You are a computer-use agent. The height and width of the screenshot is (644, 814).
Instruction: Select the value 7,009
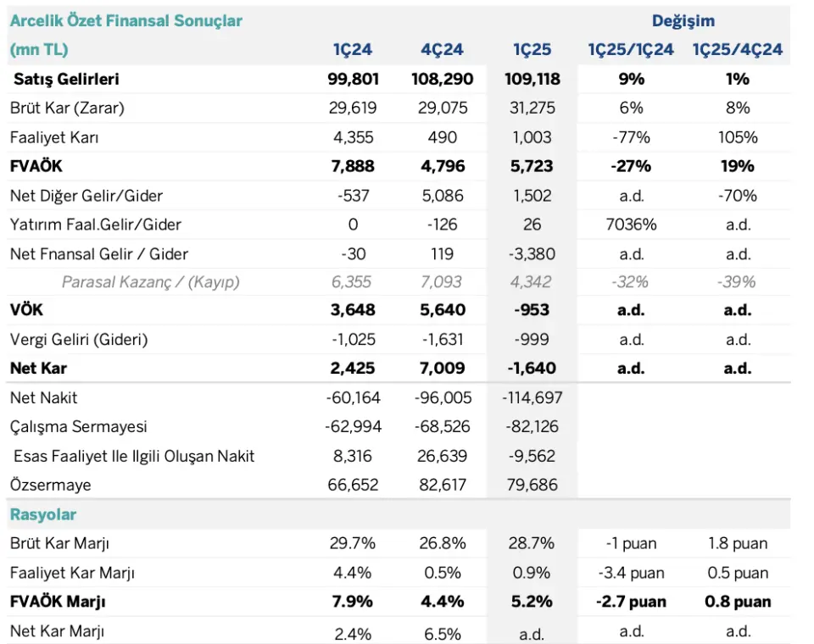(x=443, y=368)
